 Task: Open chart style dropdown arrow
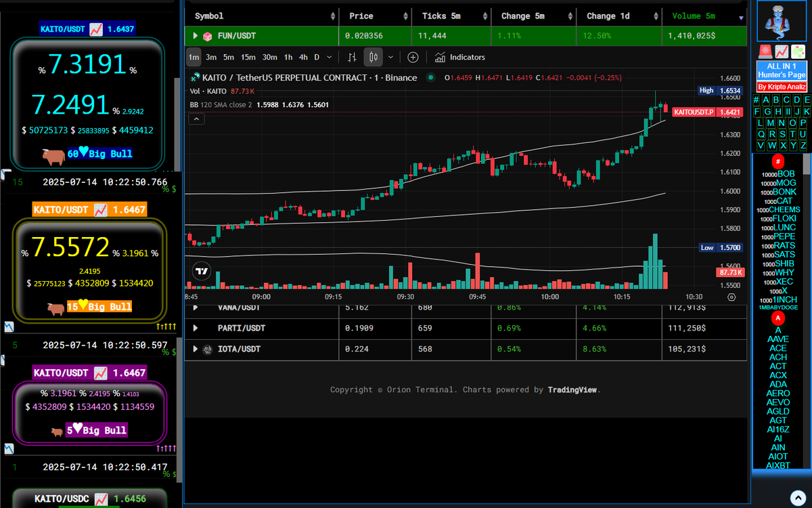tap(390, 58)
